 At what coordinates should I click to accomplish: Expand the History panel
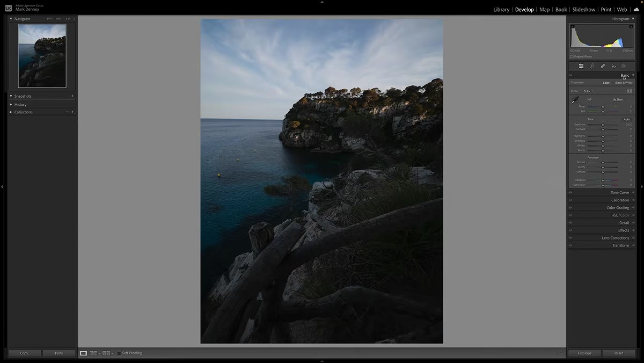11,104
